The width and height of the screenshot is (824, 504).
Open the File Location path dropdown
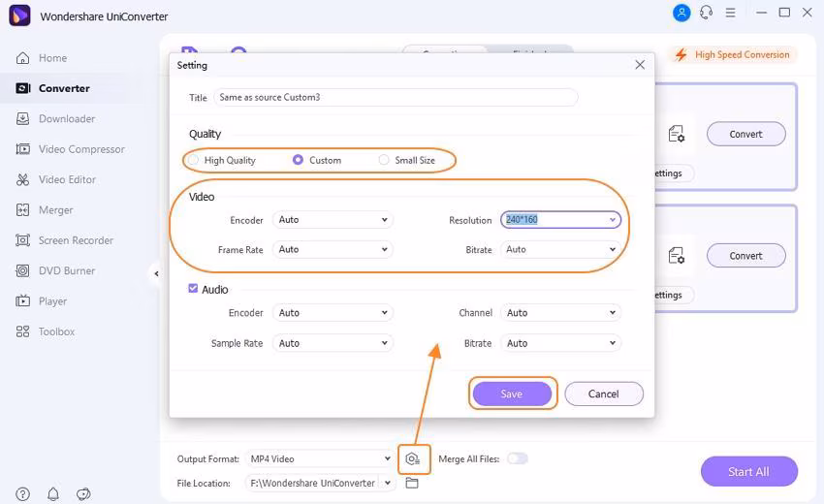[x=319, y=483]
